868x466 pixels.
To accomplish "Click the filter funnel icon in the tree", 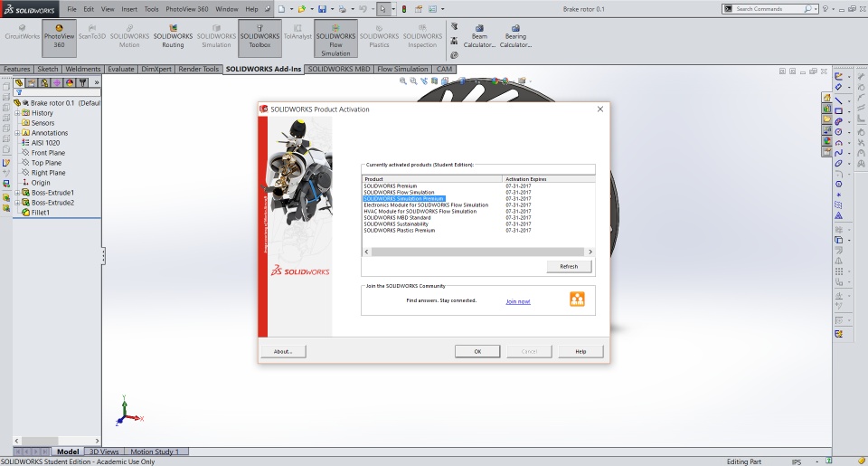I will tap(19, 92).
